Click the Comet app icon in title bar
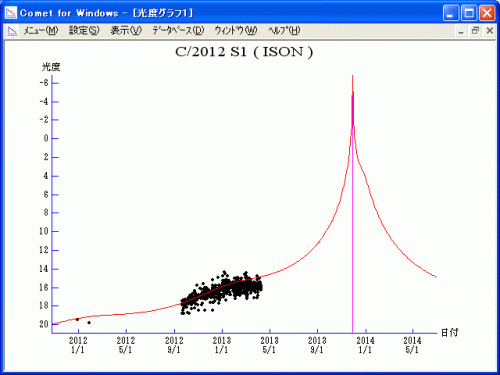500x375 pixels. pyautogui.click(x=11, y=13)
